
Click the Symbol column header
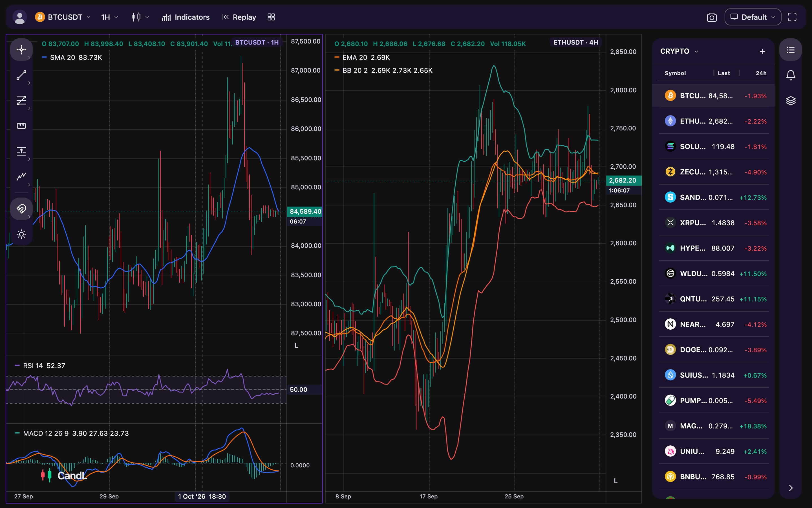675,73
